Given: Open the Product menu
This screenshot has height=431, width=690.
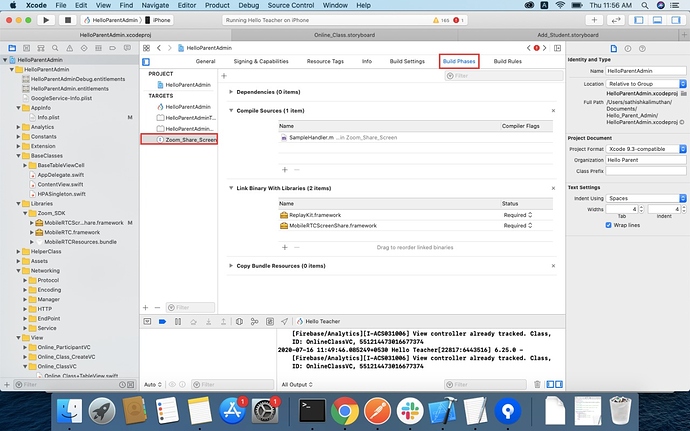Looking at the screenshot, I should click(x=217, y=5).
